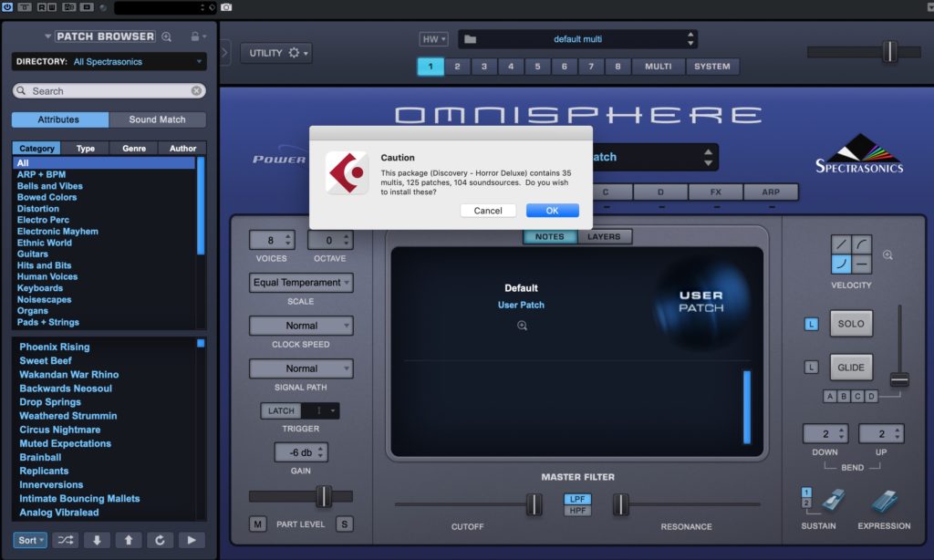Select the Type column header
Viewport: 934px width, 560px height.
[x=85, y=149]
